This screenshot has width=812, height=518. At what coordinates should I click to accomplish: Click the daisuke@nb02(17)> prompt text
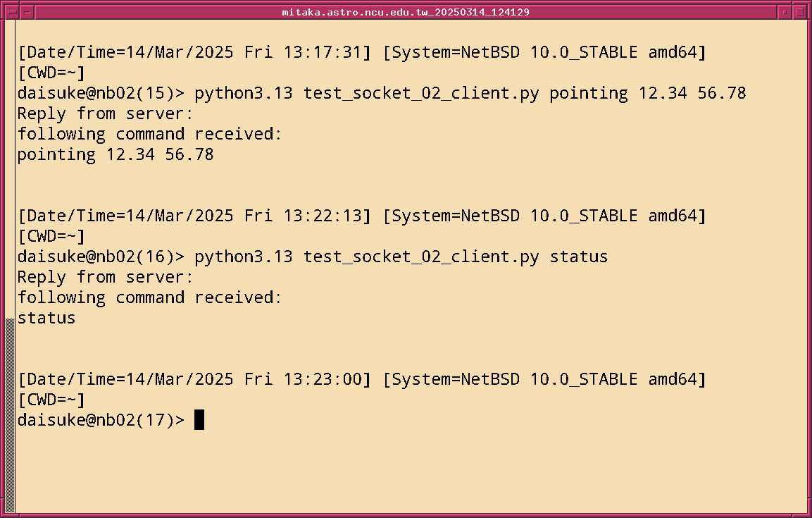click(101, 421)
